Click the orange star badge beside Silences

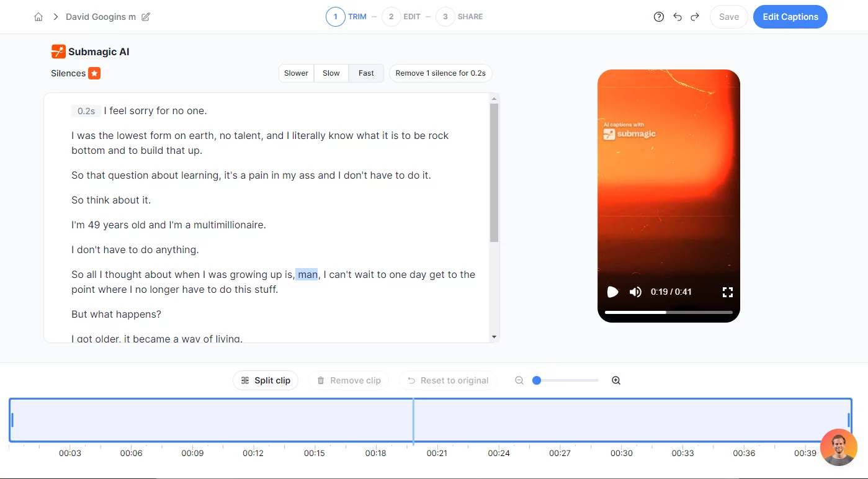coord(94,73)
